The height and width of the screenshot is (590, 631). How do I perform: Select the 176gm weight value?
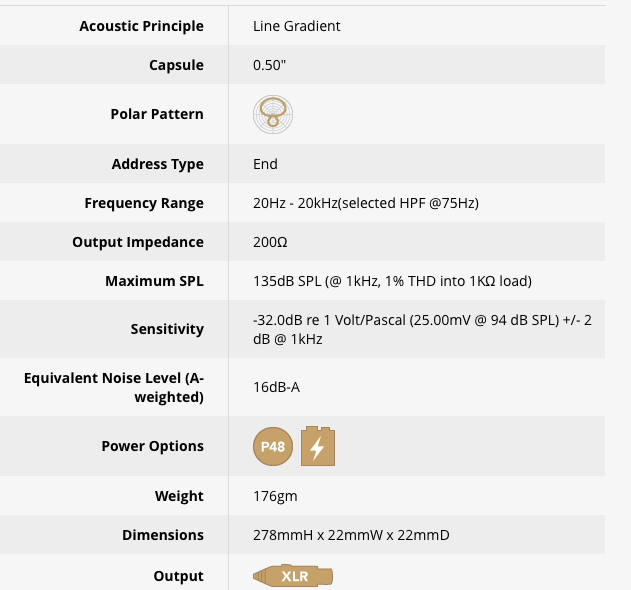click(x=275, y=496)
